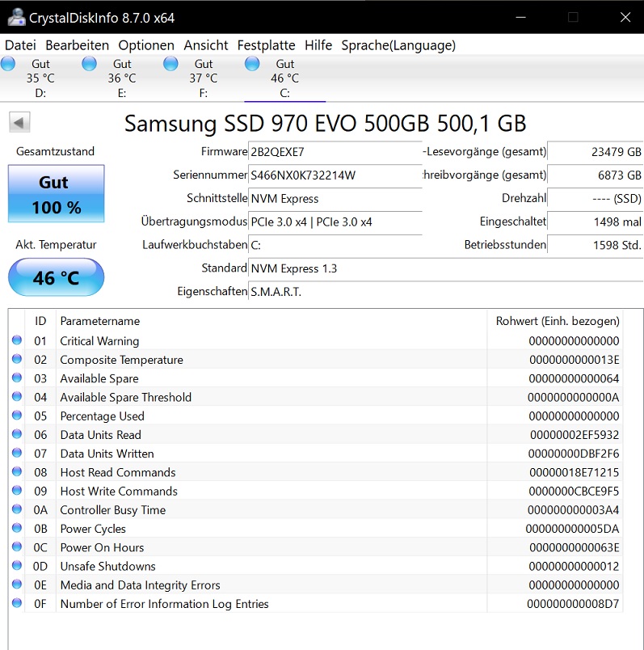Click the previous disk arrow button
The width and height of the screenshot is (644, 650).
click(19, 122)
